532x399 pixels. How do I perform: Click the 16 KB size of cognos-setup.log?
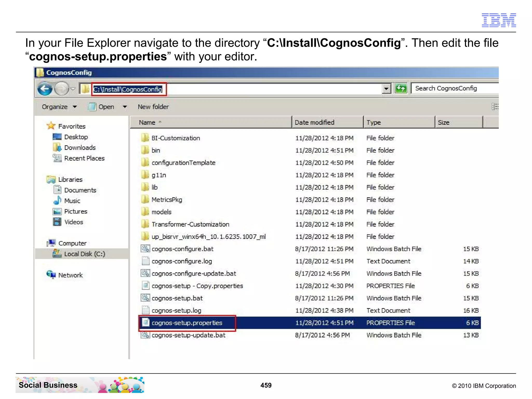471,310
